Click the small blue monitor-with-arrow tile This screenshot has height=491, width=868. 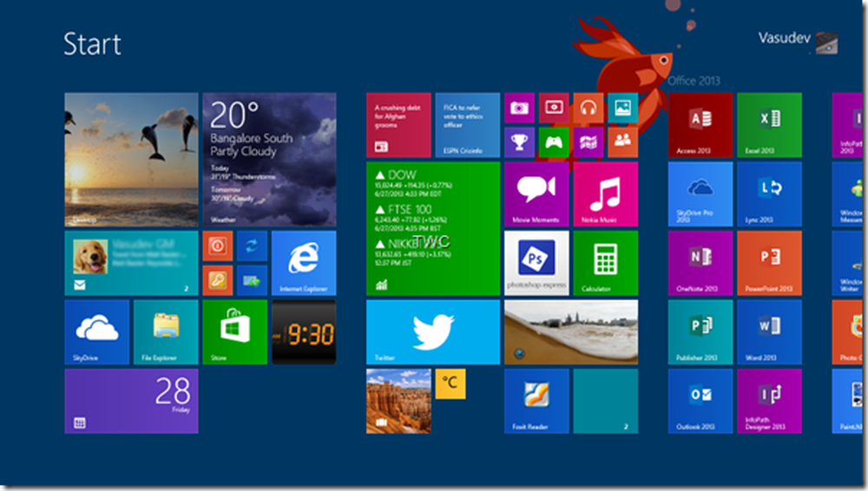252,280
